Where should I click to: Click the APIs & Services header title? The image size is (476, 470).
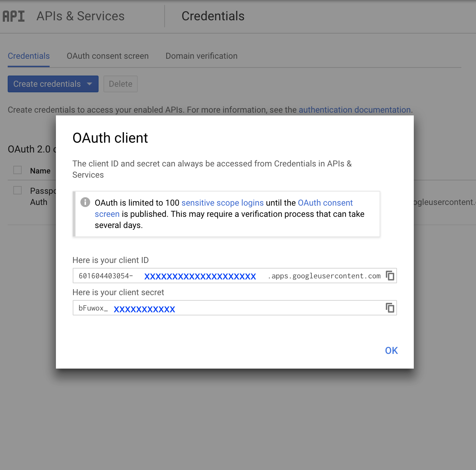80,16
